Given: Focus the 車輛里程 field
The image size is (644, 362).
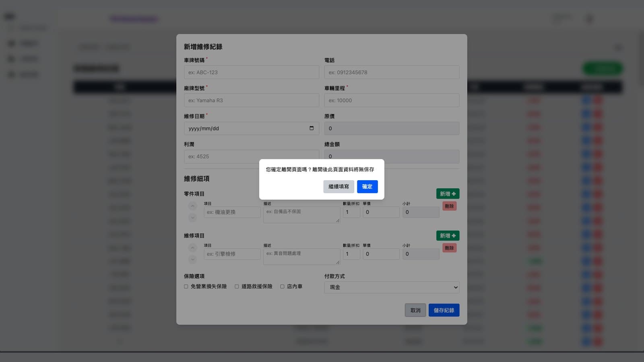Looking at the screenshot, I should coord(392,101).
